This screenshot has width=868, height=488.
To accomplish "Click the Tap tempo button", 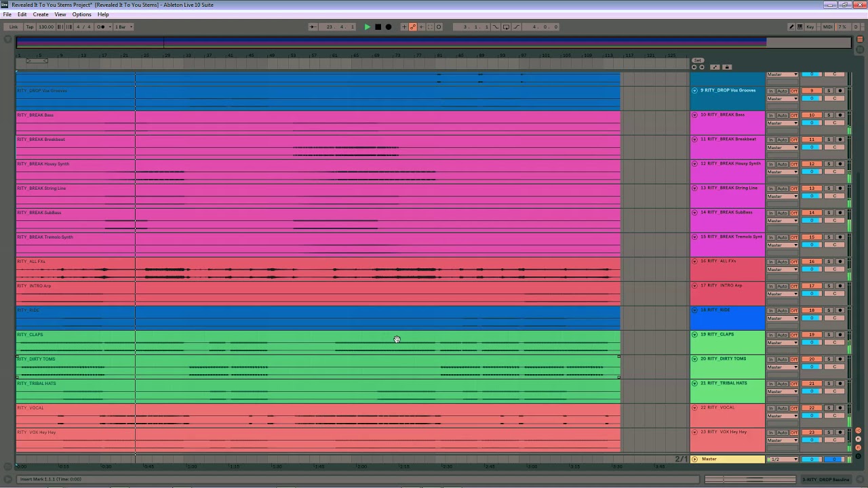I will point(29,27).
